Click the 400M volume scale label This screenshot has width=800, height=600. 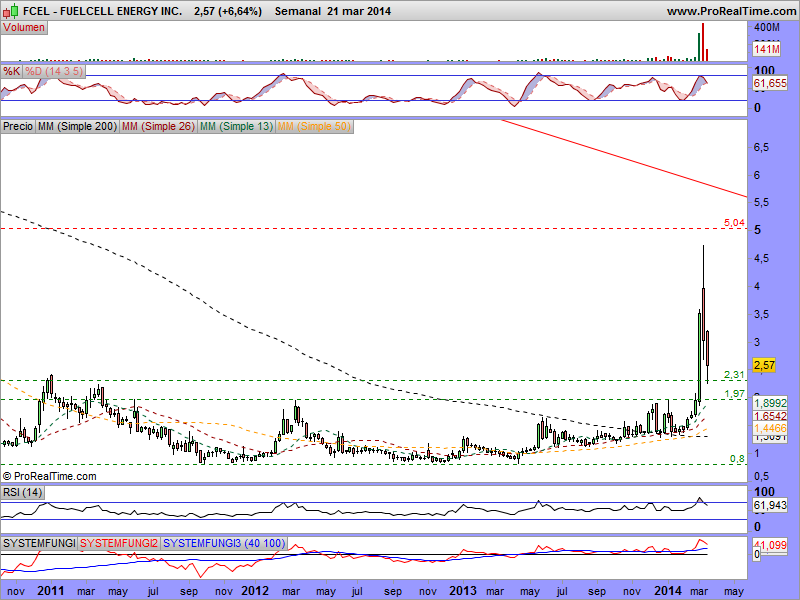pyautogui.click(x=767, y=28)
